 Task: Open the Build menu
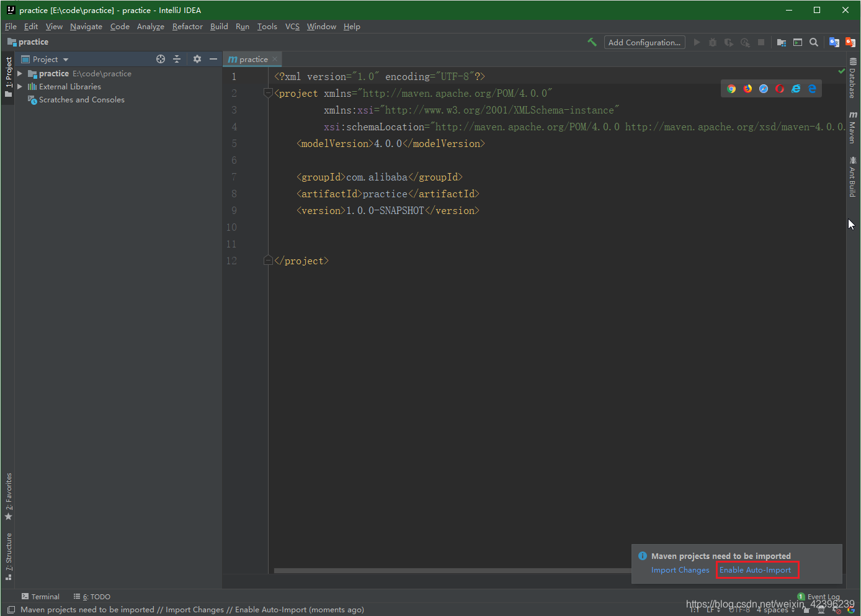point(219,26)
